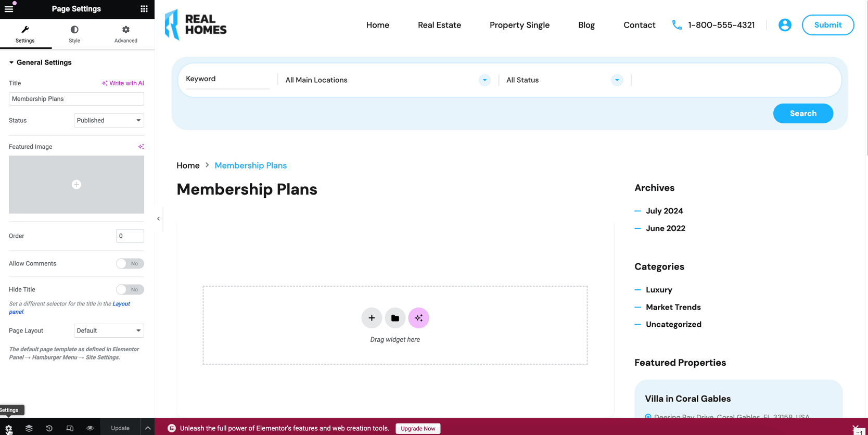Switch to the Style tab
The height and width of the screenshot is (435, 868).
pos(74,34)
